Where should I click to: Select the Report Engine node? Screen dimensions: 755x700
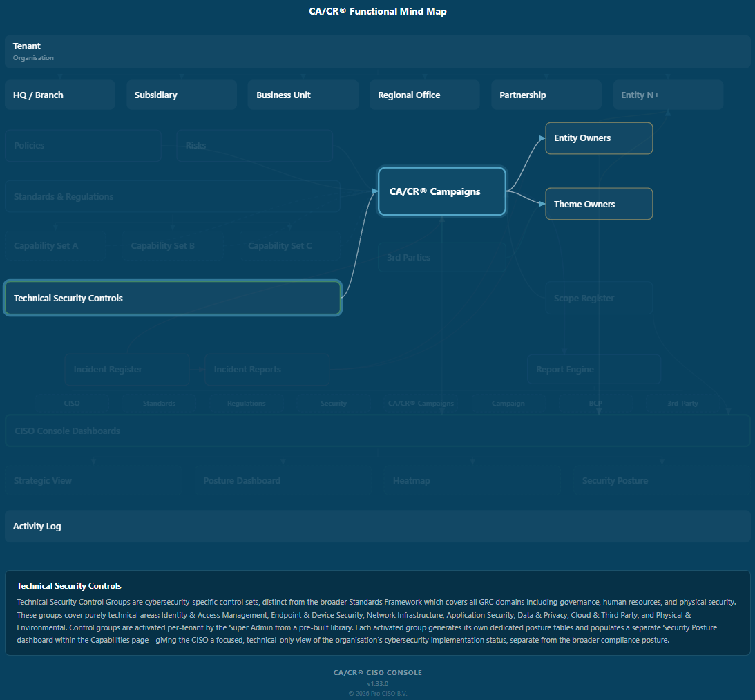point(594,370)
